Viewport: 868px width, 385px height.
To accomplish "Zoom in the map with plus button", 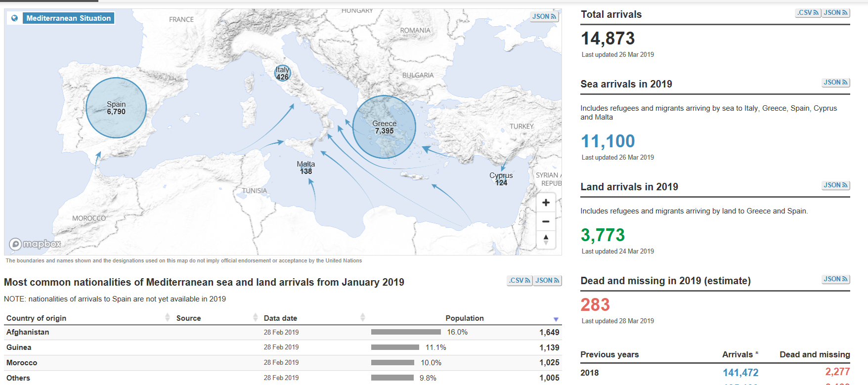I will [546, 203].
